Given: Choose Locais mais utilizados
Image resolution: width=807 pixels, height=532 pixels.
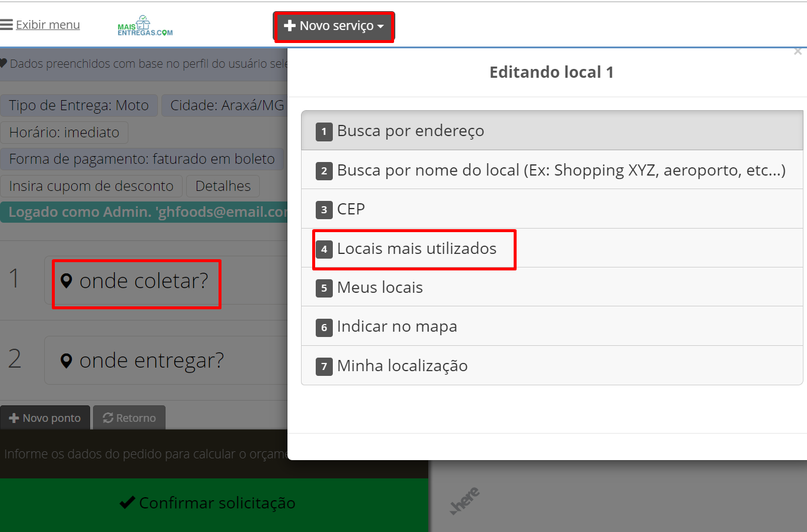Looking at the screenshot, I should [552, 248].
